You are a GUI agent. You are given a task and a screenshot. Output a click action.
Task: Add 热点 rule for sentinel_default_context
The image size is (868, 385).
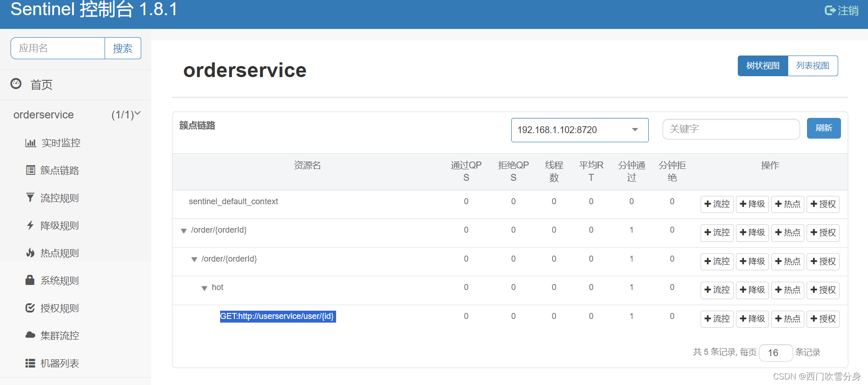tap(788, 204)
